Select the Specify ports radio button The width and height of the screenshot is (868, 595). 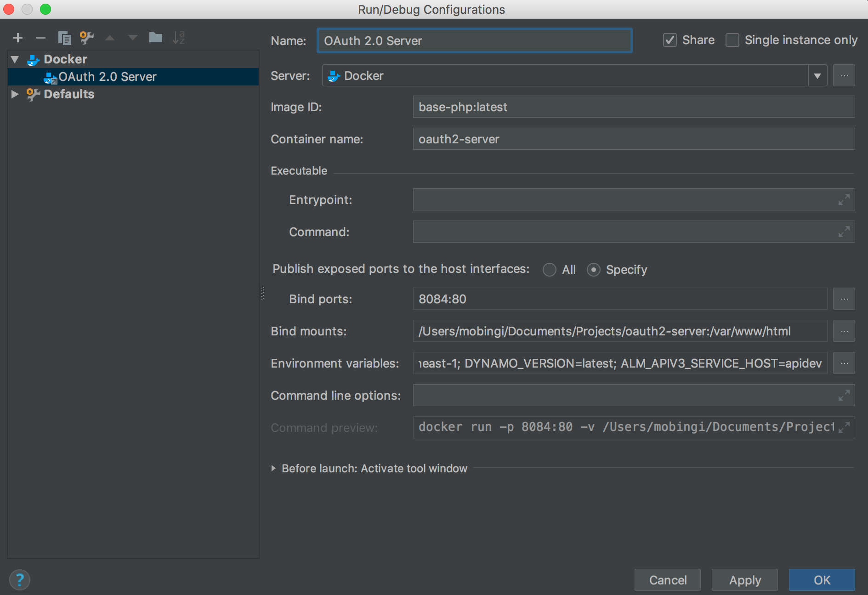(x=594, y=270)
